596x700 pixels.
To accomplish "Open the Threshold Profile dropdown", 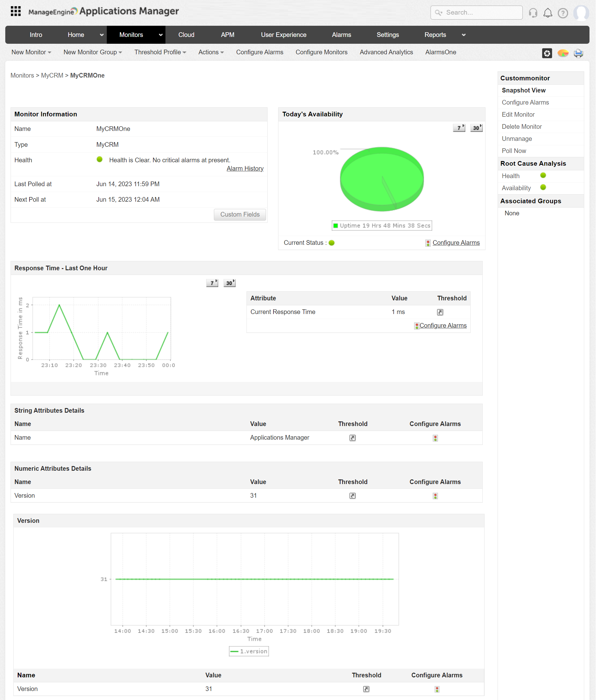I will click(x=160, y=52).
